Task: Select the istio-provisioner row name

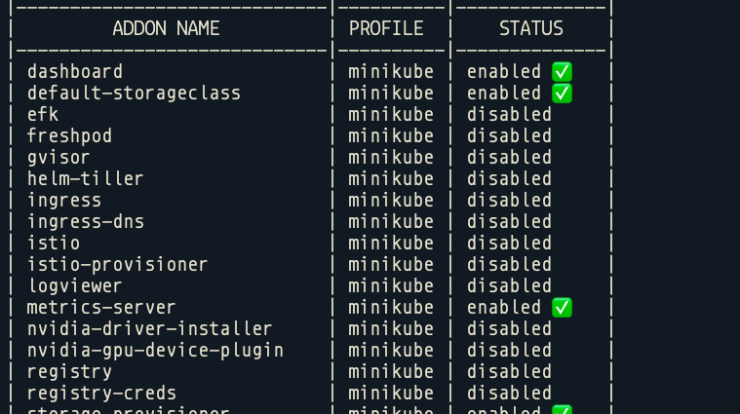Action: (118, 265)
